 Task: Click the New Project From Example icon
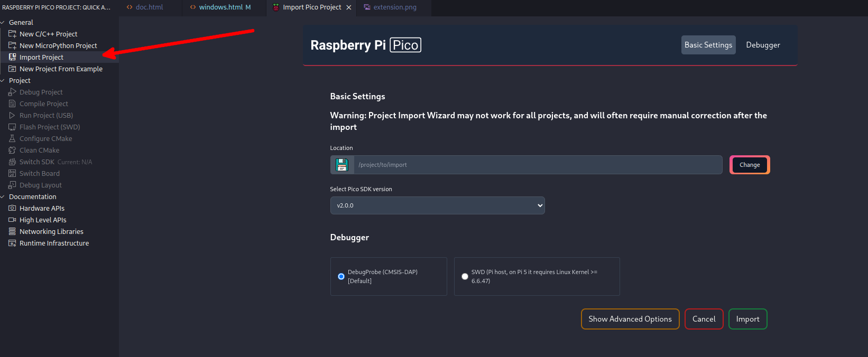pos(12,69)
